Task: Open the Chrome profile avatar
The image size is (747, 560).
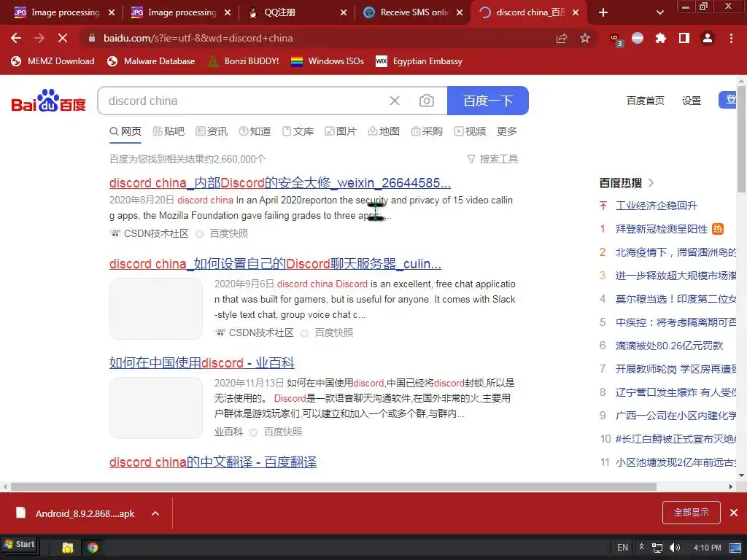Action: [708, 38]
